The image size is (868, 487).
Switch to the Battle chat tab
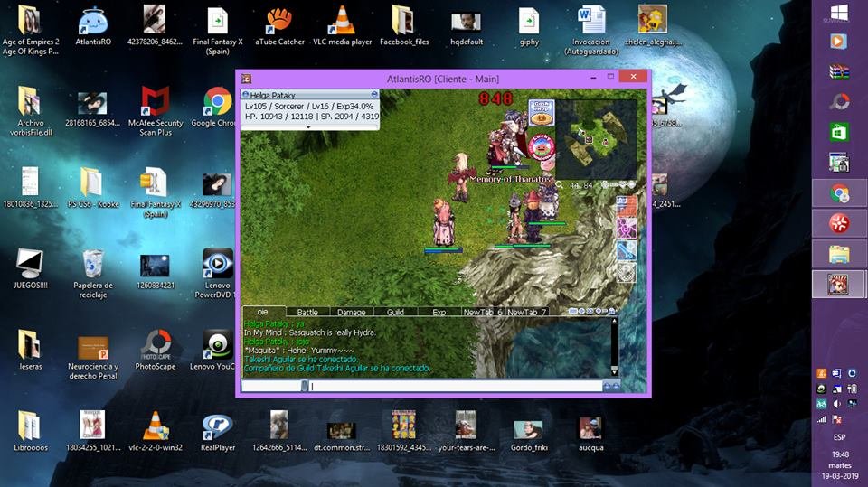click(307, 312)
